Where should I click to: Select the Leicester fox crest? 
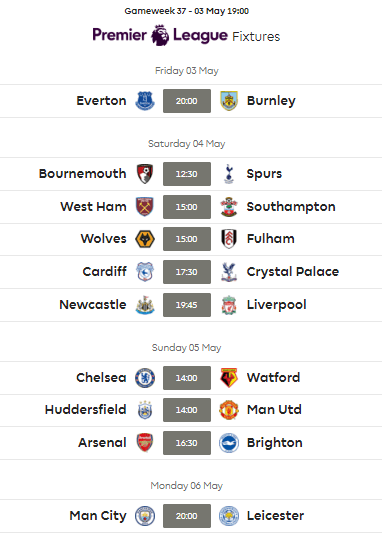[229, 516]
